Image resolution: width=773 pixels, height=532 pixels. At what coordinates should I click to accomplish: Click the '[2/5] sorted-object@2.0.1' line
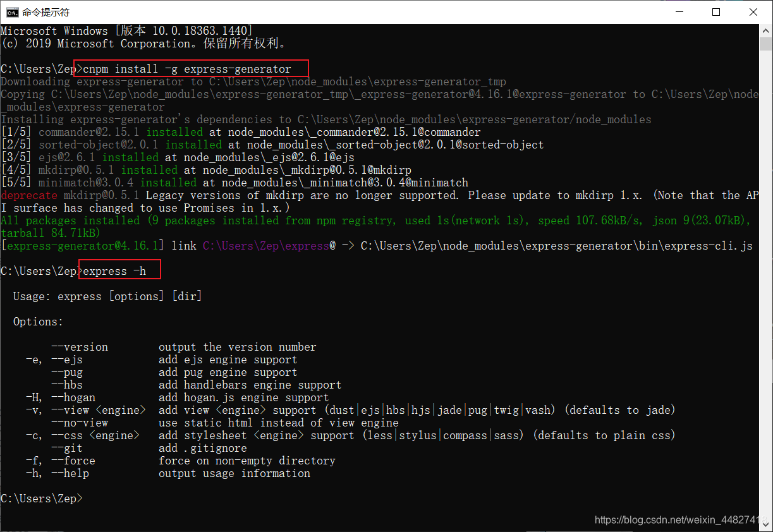(272, 145)
